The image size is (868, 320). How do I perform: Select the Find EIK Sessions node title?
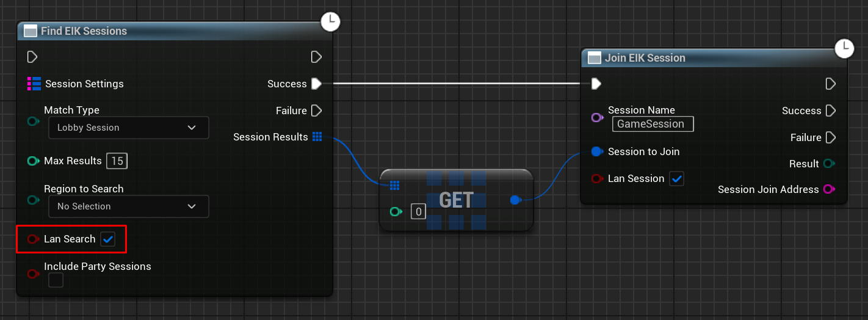click(x=84, y=31)
